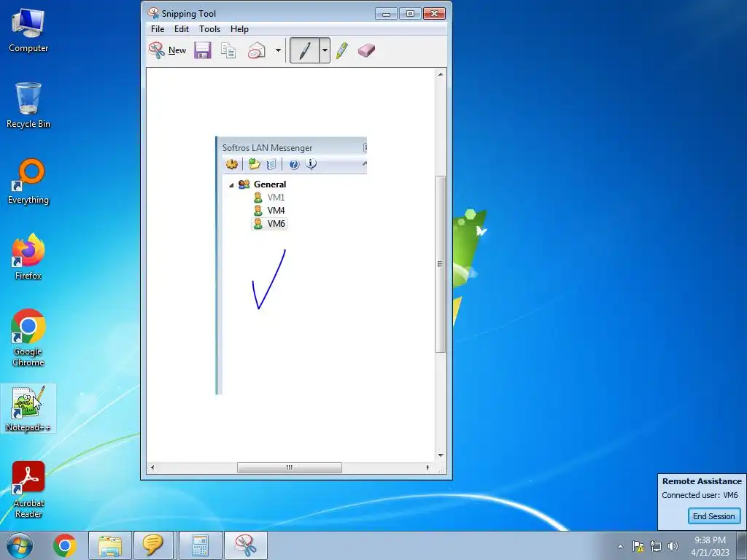The width and height of the screenshot is (747, 560).
Task: Click the vertical scrollbar down arrow
Action: [x=440, y=456]
